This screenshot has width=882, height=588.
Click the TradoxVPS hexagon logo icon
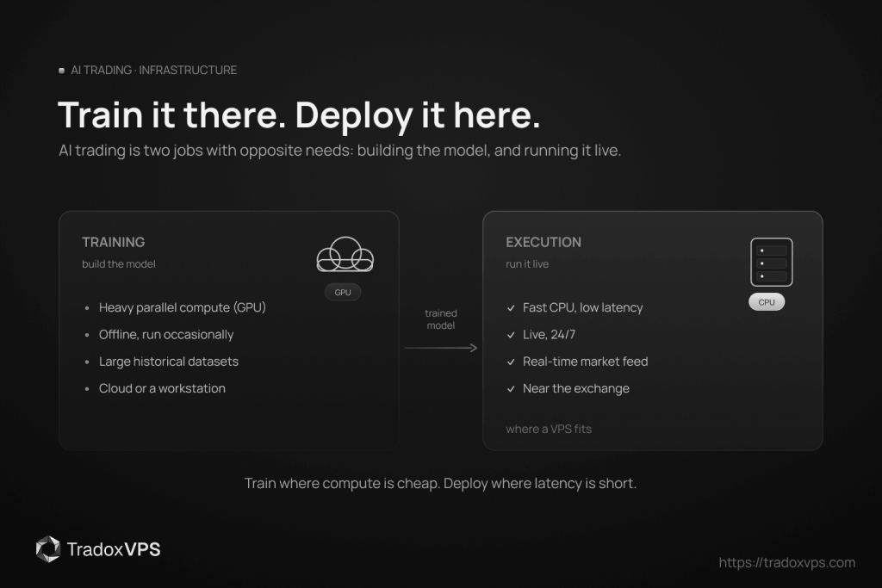[48, 548]
